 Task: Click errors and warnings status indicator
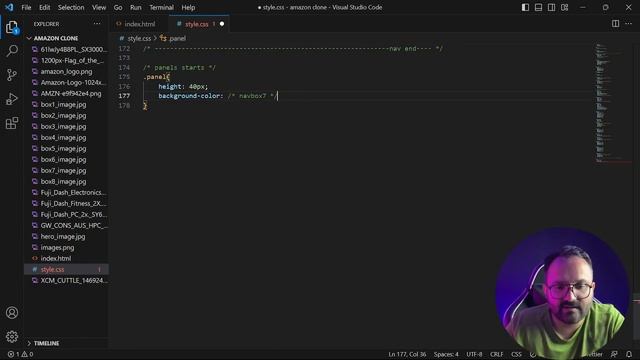(x=20, y=354)
